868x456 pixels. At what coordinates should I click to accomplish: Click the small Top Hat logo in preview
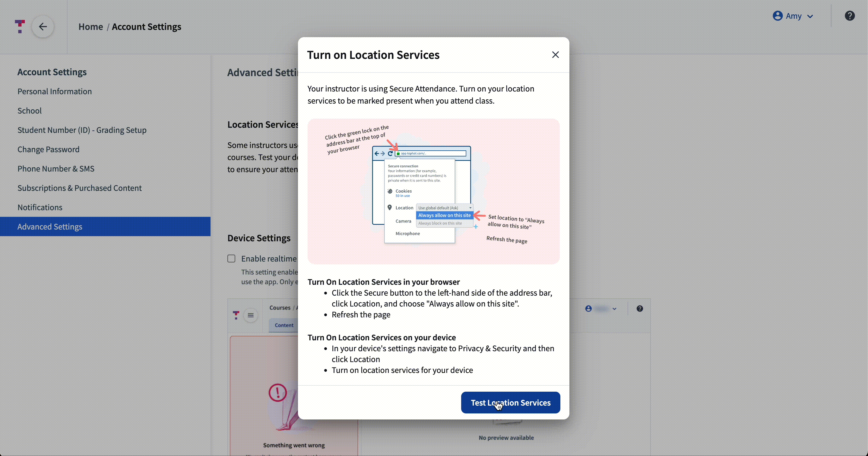(x=236, y=315)
